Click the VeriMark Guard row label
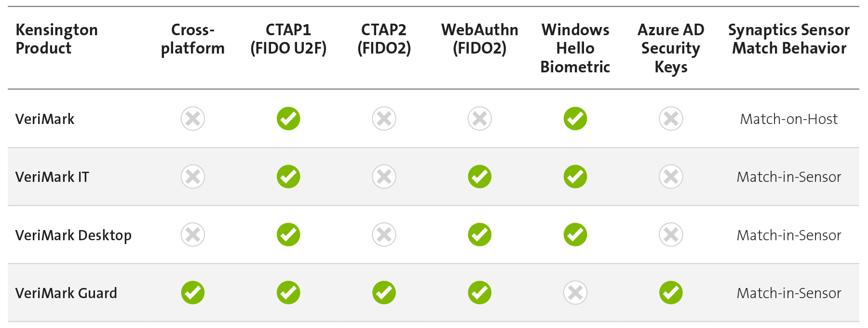Viewport: 868px width, 328px height. [66, 293]
